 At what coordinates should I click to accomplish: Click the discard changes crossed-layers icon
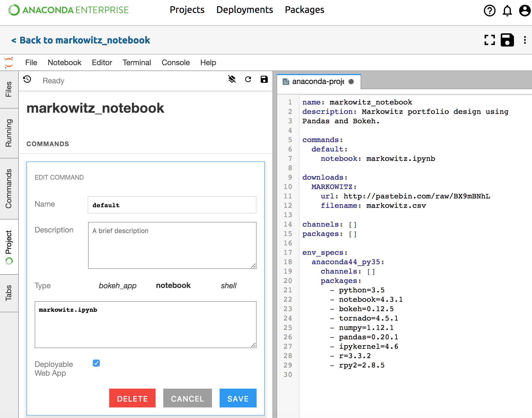pyautogui.click(x=232, y=79)
